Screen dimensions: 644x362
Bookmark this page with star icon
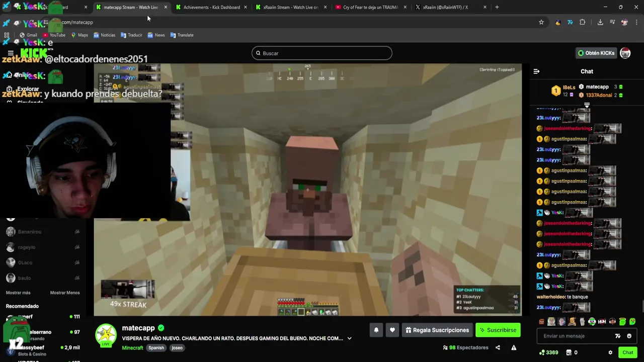click(x=541, y=22)
